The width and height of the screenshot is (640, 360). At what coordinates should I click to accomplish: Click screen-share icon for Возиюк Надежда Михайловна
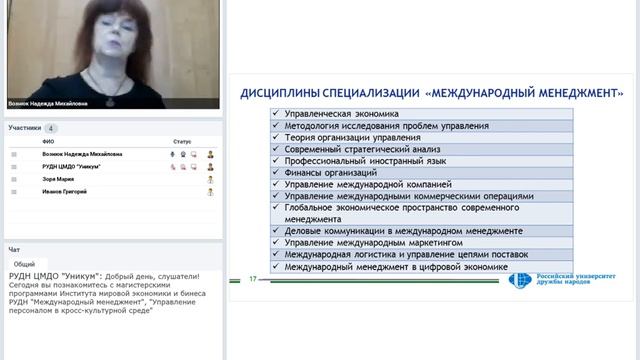(194, 154)
